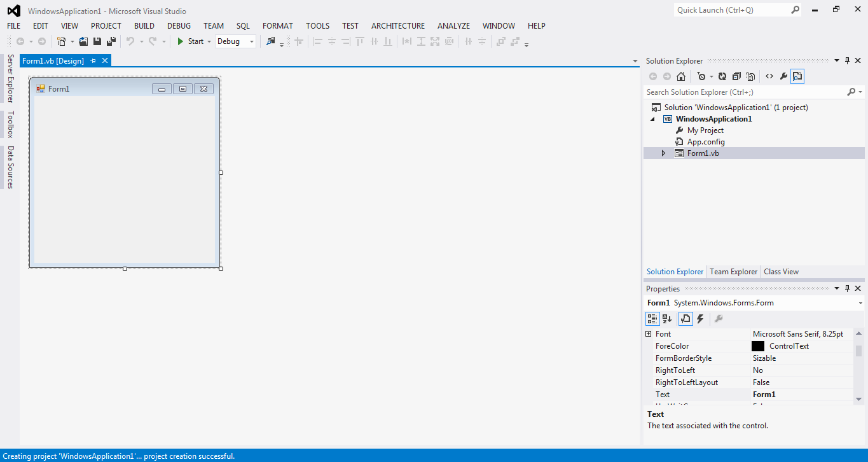Click the Alphabetical sort icon in Properties
This screenshot has height=462, width=868.
pos(667,319)
